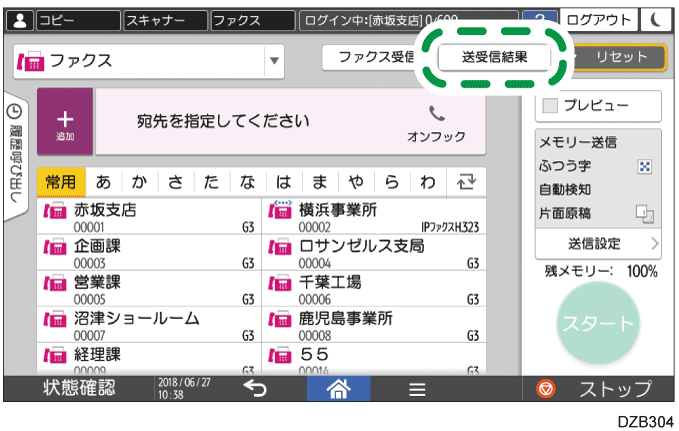
Task: Tap the green スタート button
Action: (x=598, y=323)
